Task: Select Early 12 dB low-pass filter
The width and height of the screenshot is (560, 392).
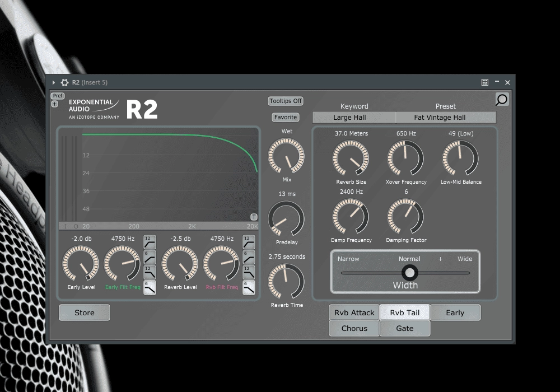Action: [150, 272]
